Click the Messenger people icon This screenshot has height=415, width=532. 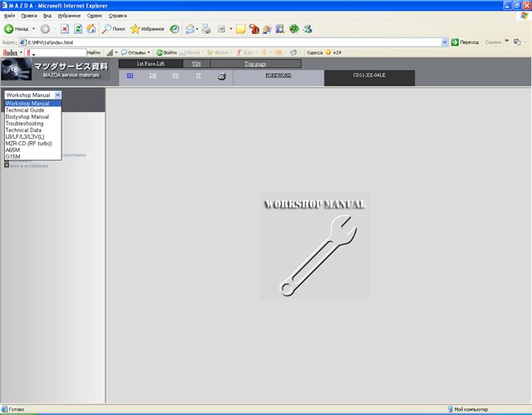coord(308,29)
